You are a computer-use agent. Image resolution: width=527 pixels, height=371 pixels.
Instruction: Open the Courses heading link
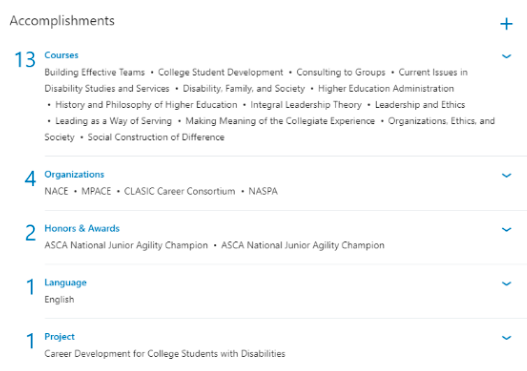61,55
